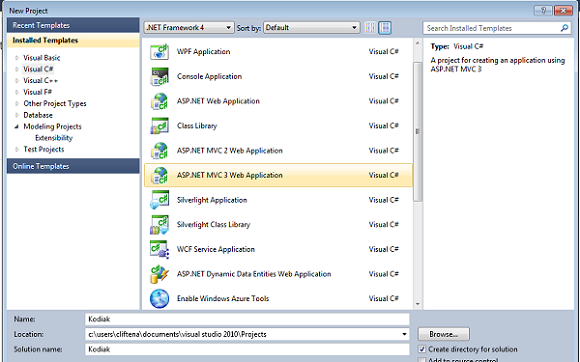580x362 pixels.
Task: Select Extensibility under Modeling Projects
Action: pos(54,138)
